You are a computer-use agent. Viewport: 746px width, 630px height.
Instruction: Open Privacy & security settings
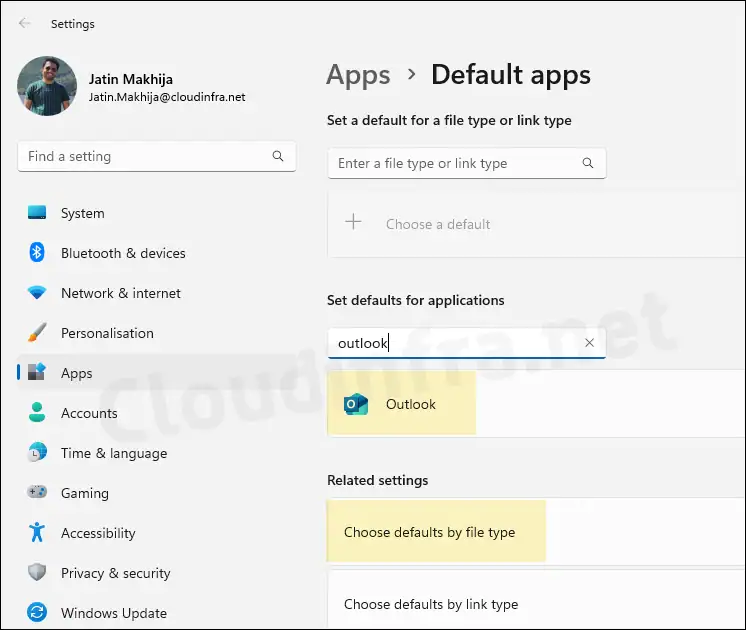point(157,573)
